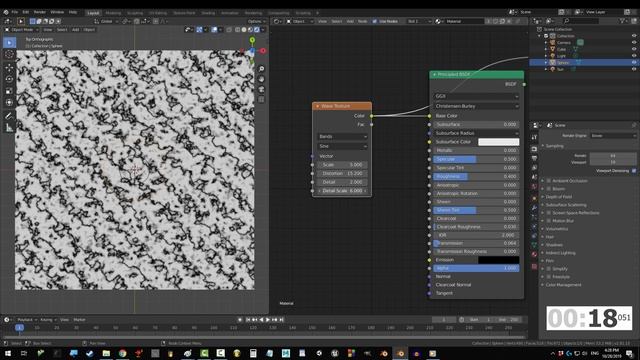The width and height of the screenshot is (640, 360).
Task: Expand the Volumetrics panel
Action: tap(556, 229)
